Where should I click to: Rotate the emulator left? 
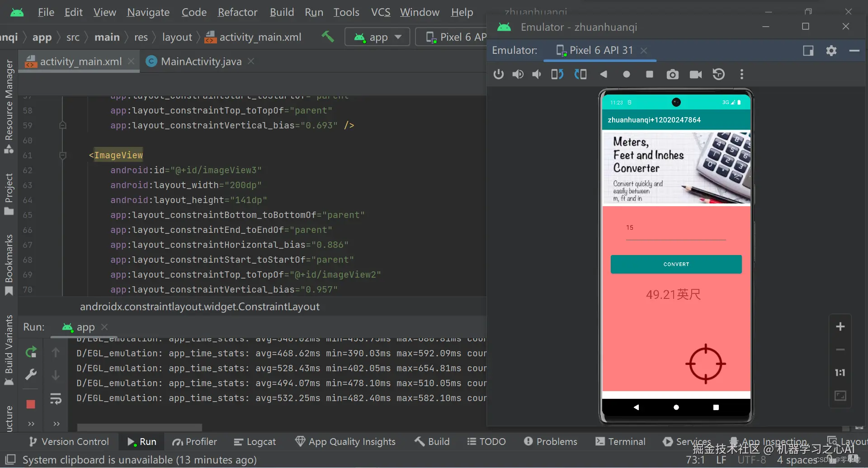click(557, 74)
